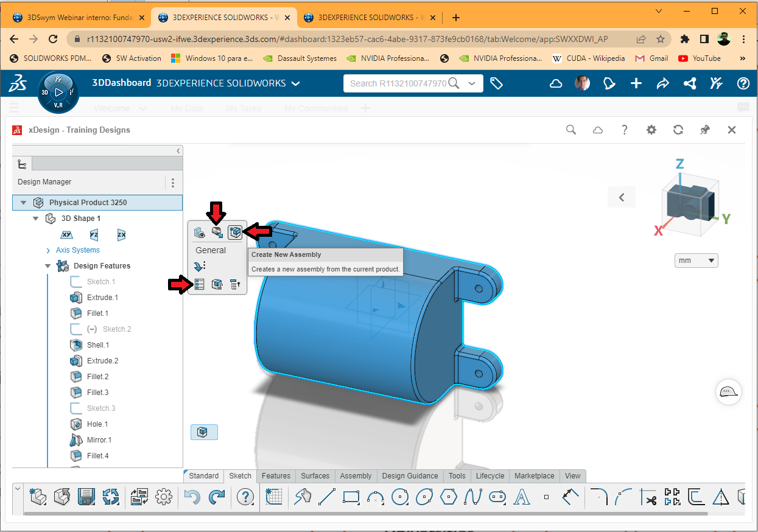This screenshot has height=532, width=758.
Task: Open the mm units dropdown
Action: (x=697, y=261)
